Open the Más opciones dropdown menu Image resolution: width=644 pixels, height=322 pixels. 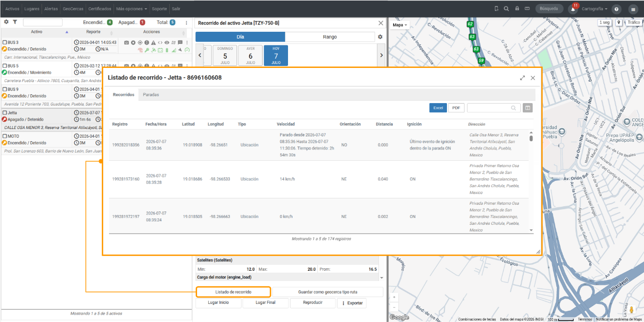click(132, 9)
